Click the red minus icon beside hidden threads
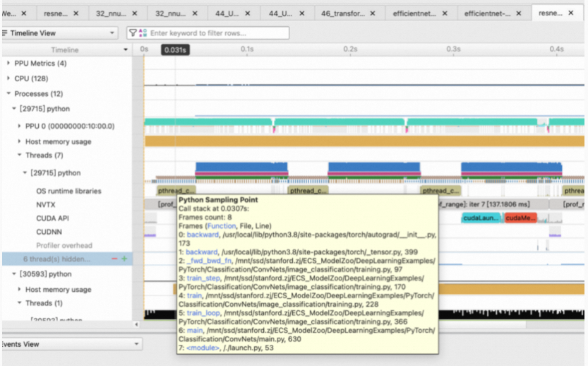Viewport: 588px width, 366px height. (114, 259)
